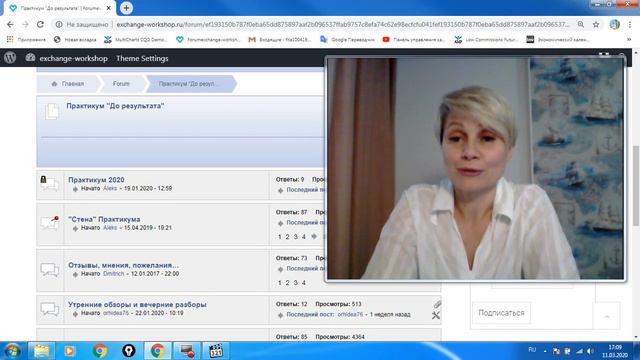Open exchange-workshop admin bar menu
This screenshot has height=360, width=640.
[73, 58]
